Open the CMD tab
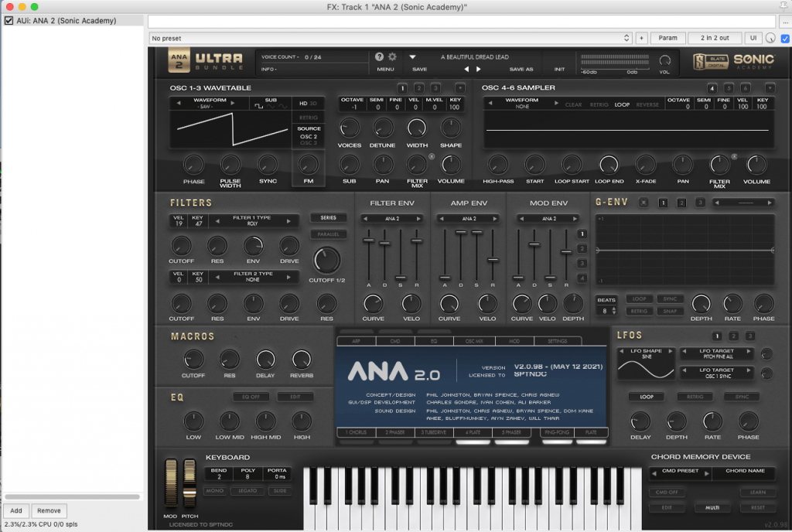 point(395,341)
